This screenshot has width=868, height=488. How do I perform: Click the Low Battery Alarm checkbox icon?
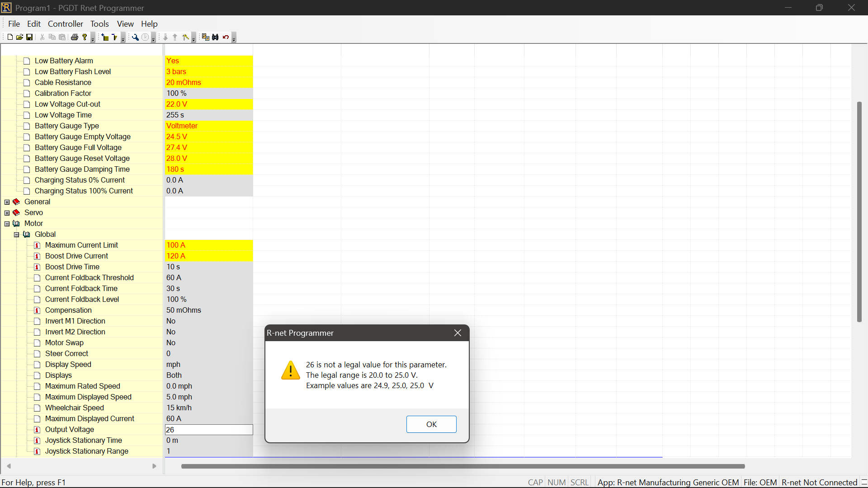click(27, 61)
